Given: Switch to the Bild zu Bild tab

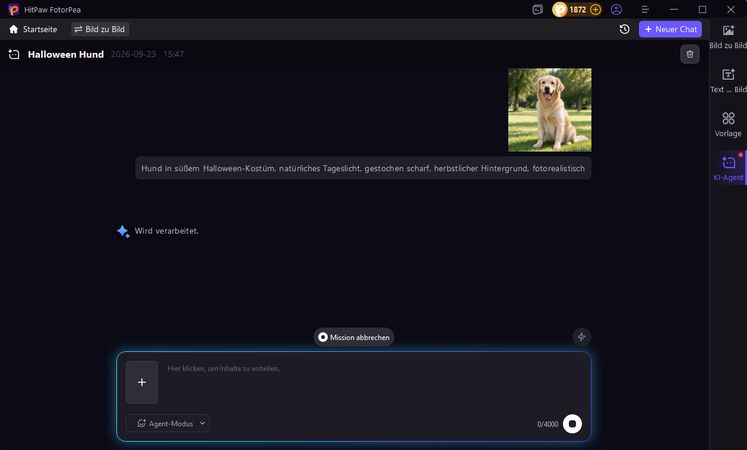Looking at the screenshot, I should [100, 29].
